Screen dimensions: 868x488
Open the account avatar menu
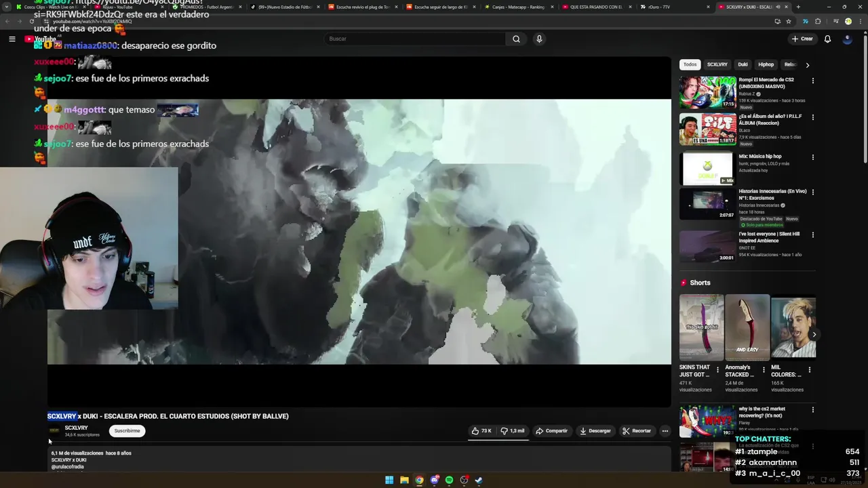click(x=847, y=39)
